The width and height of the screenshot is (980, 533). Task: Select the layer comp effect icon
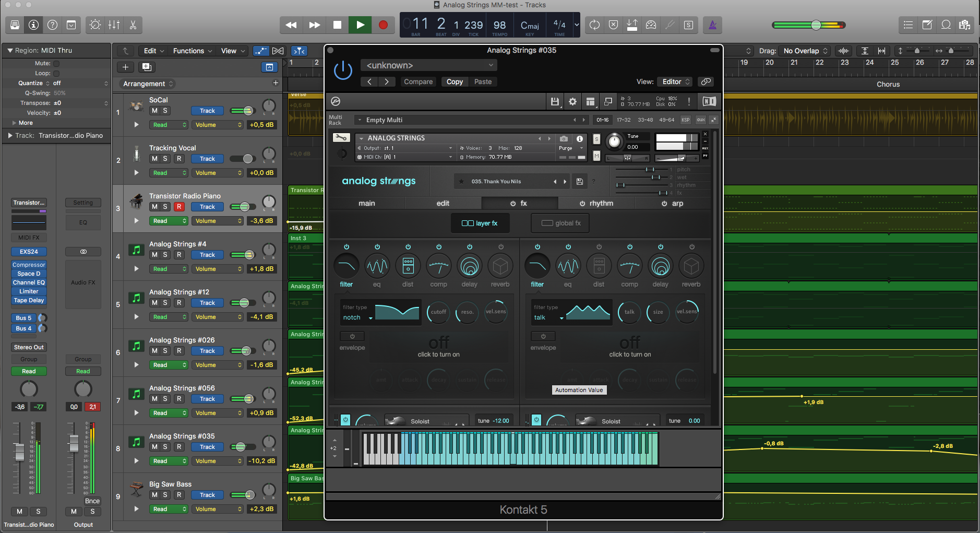pos(439,266)
